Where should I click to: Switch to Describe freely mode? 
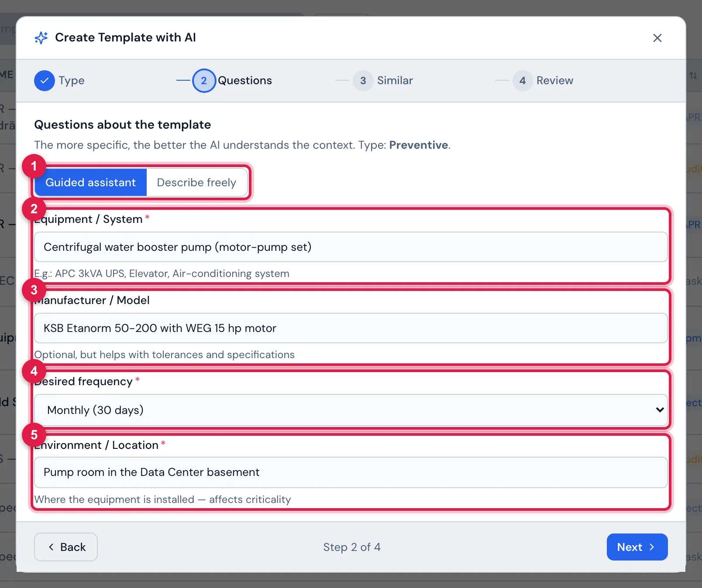(x=197, y=182)
